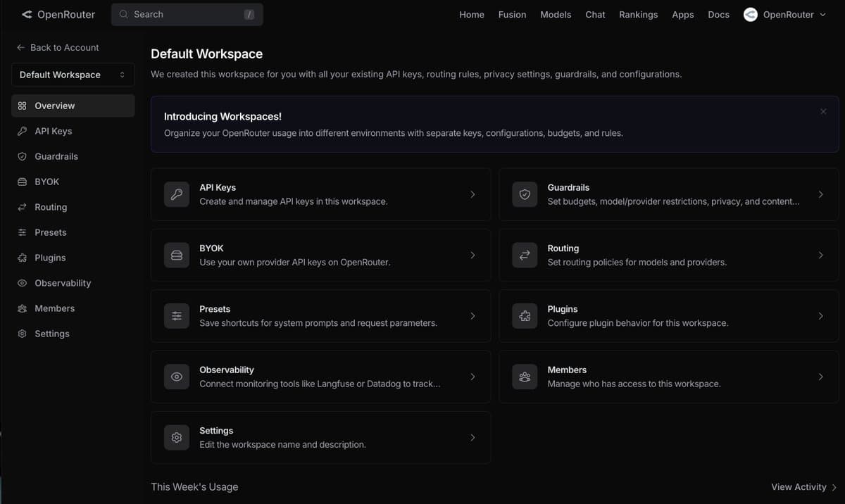Click Back to Account link

58,47
